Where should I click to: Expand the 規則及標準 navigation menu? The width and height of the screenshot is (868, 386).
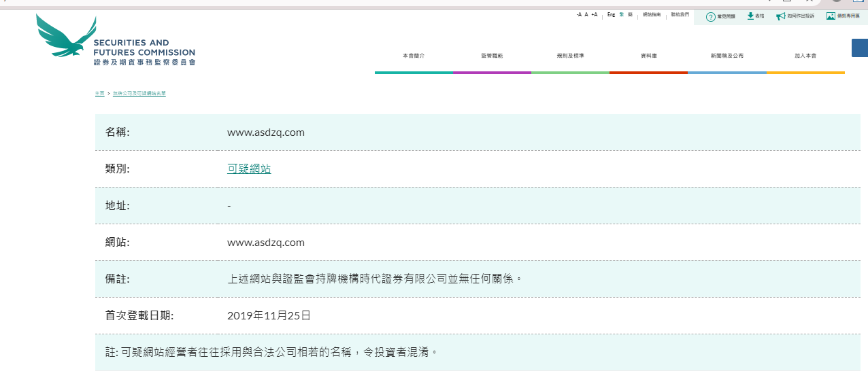coord(569,56)
